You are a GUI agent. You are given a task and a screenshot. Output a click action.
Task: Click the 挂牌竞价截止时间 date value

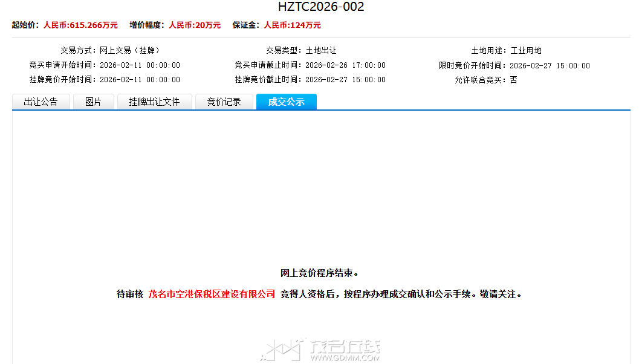(345, 80)
